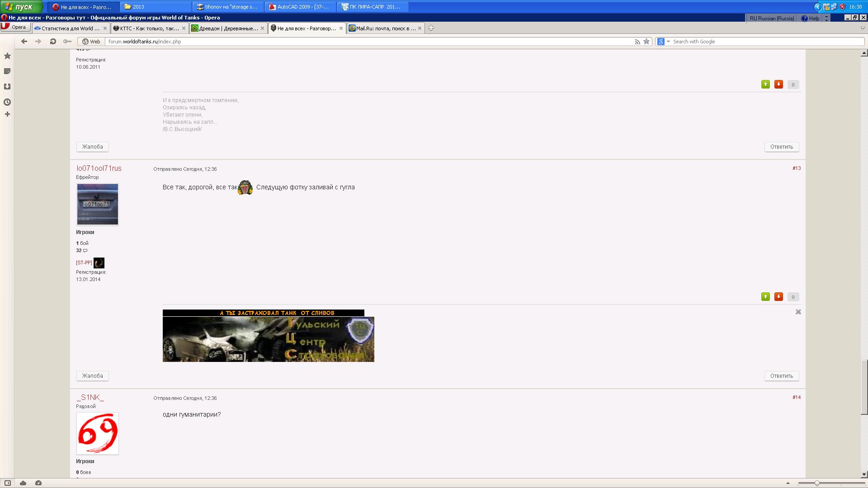Screen dimensions: 868x488
Task: Toggle Opera panel sidebar at bottom left
Action: 8,483
